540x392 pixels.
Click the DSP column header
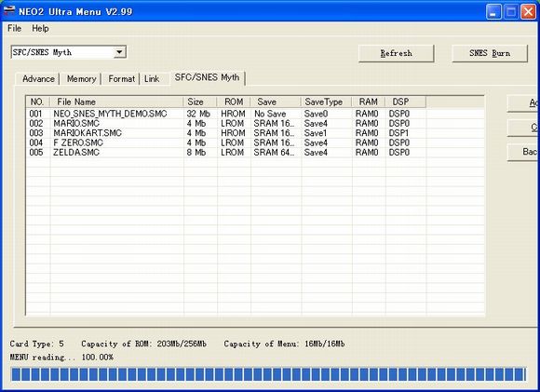tap(405, 102)
